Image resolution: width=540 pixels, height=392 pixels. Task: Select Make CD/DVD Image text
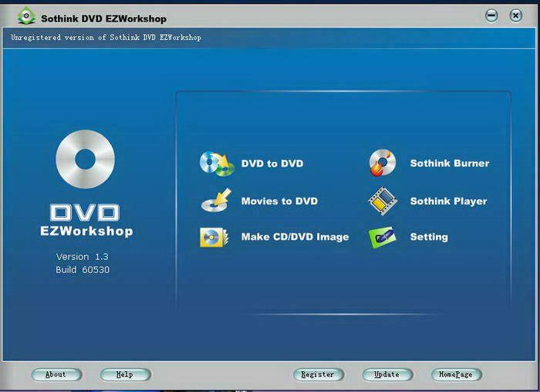click(295, 237)
